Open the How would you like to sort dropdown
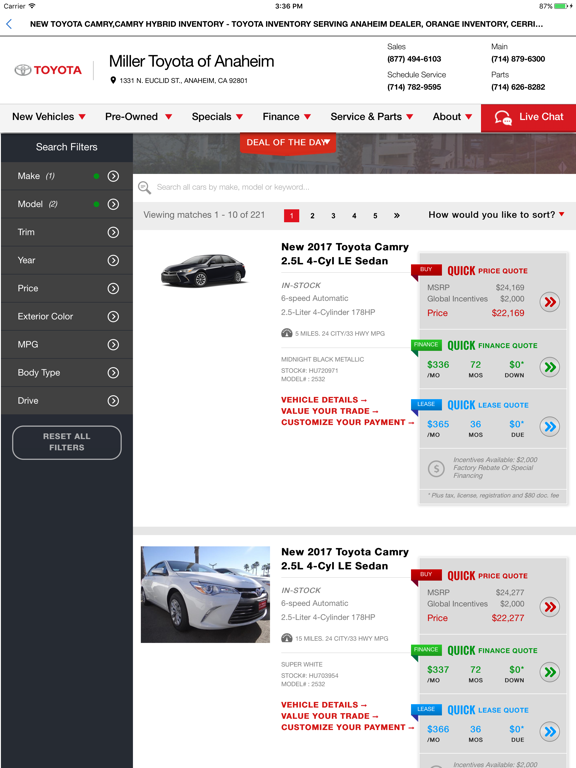The image size is (576, 768). pos(496,215)
